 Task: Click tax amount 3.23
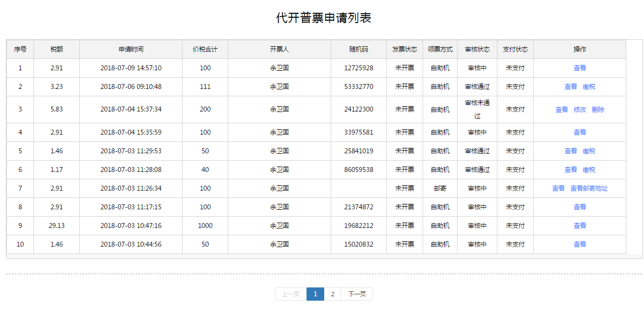[57, 86]
